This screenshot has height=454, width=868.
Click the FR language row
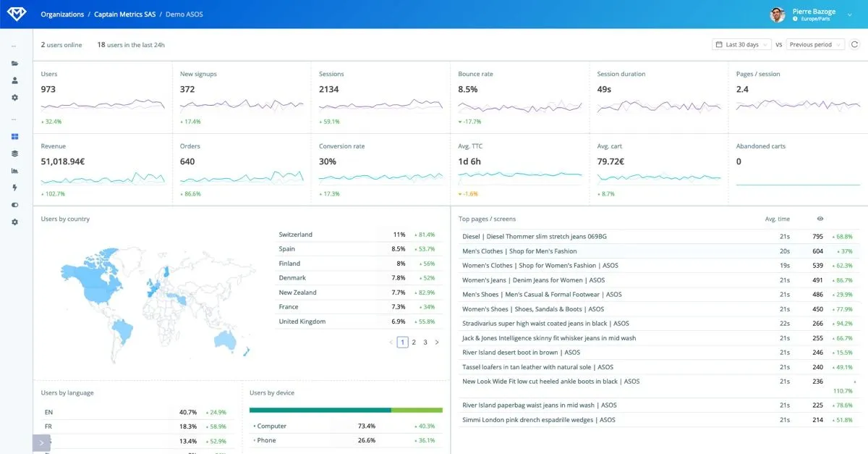coord(137,426)
